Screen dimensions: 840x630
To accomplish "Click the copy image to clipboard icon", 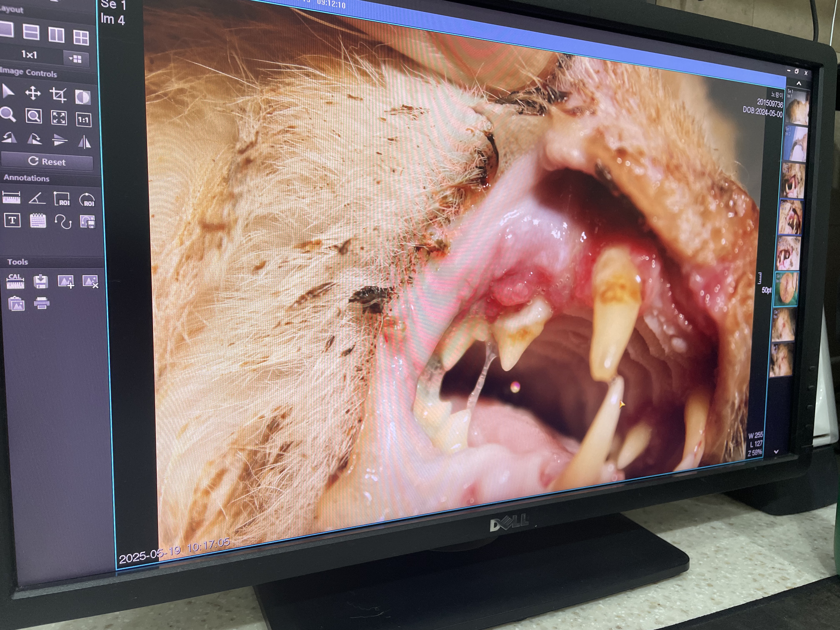I will tap(16, 304).
